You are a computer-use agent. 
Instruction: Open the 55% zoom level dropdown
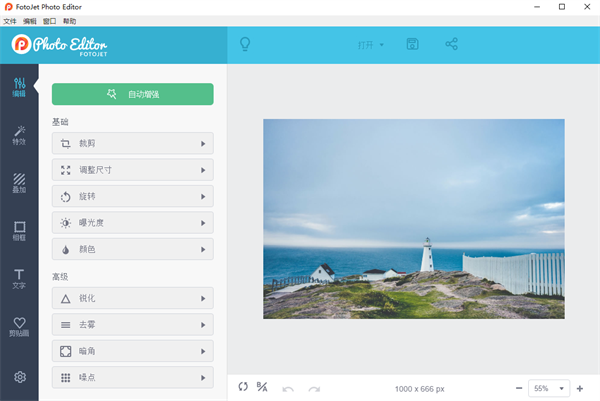(548, 388)
